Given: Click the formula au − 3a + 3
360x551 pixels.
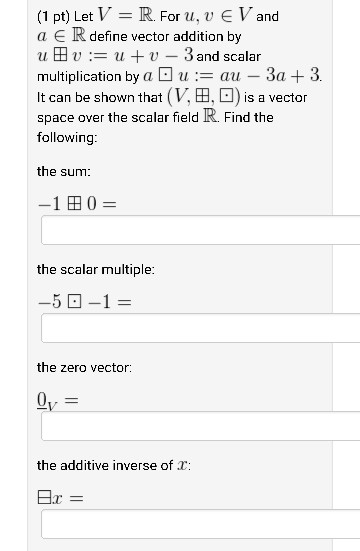Looking at the screenshot, I should pos(270,75).
